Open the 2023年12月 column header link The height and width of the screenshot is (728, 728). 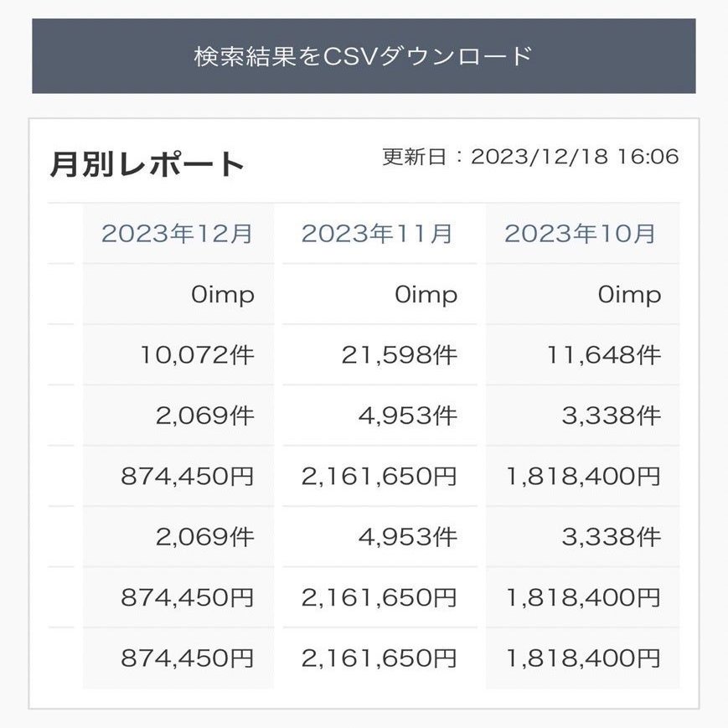[177, 234]
